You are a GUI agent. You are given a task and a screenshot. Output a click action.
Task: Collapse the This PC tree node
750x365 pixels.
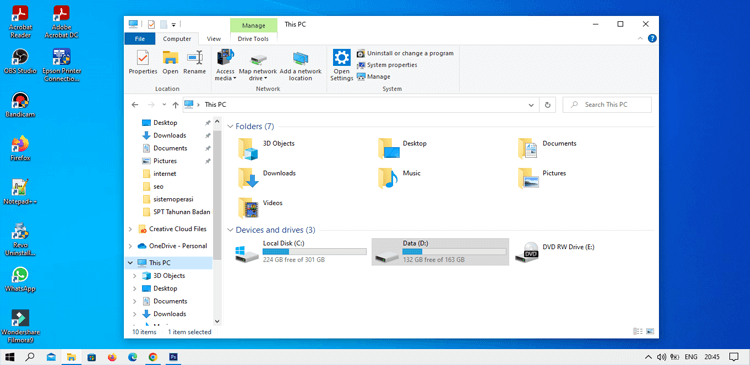(130, 263)
